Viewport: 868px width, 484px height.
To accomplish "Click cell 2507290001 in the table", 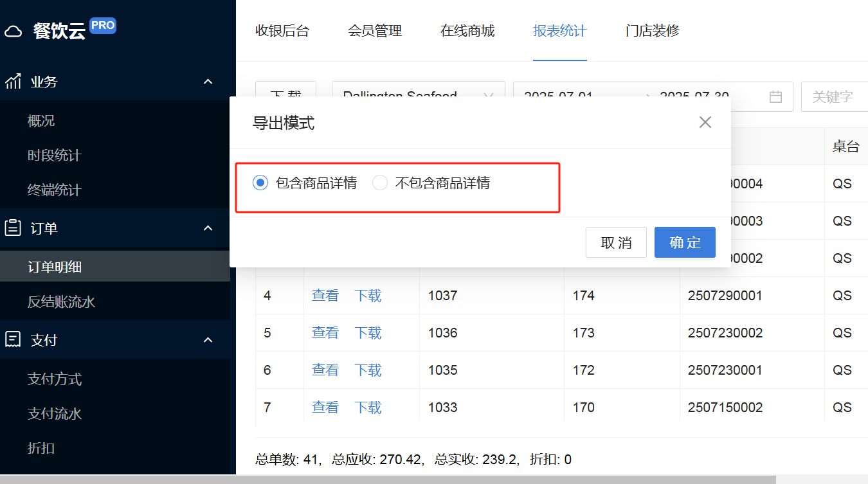I will (x=725, y=296).
